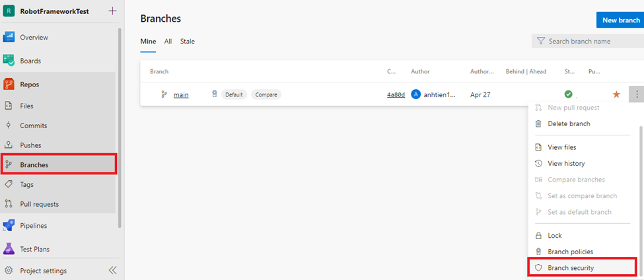Select Branch security from the context menu

click(570, 267)
